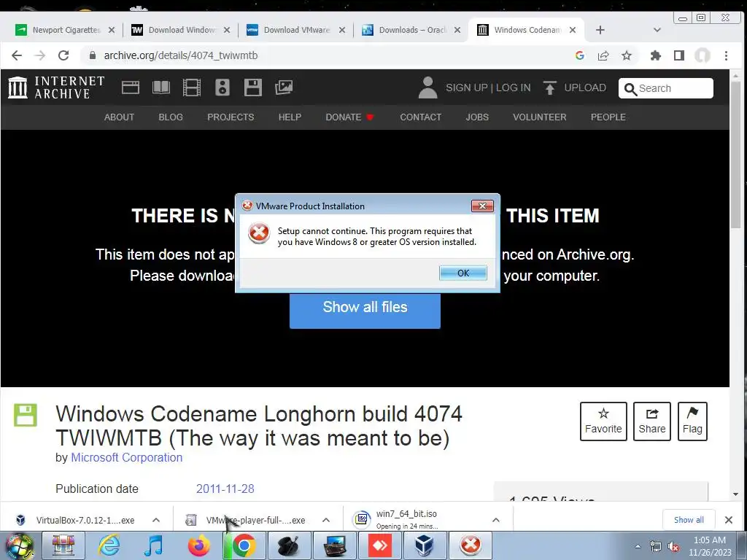The width and height of the screenshot is (747, 560).
Task: Click the win7_64_bit.iso download item
Action: (418, 519)
